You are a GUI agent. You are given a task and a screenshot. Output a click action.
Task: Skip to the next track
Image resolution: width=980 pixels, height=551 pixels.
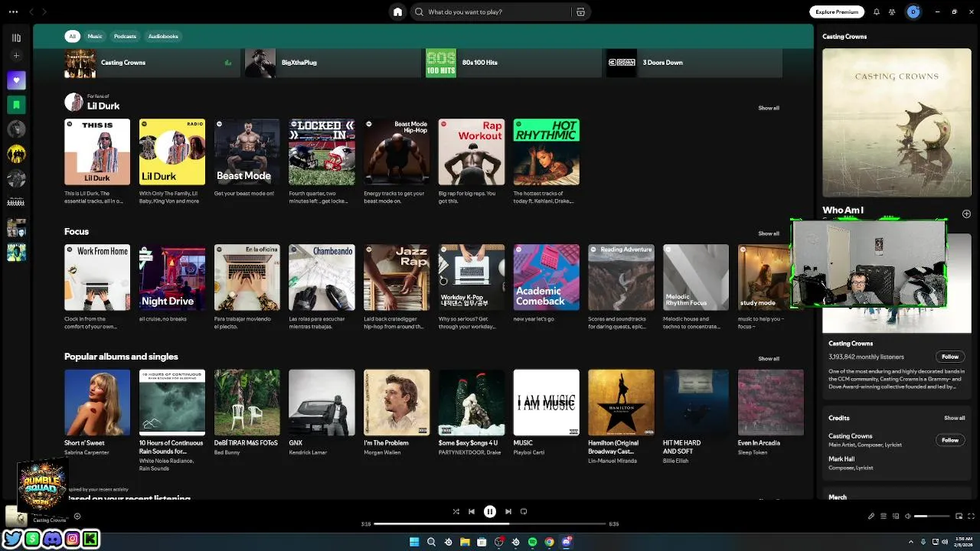coord(508,511)
